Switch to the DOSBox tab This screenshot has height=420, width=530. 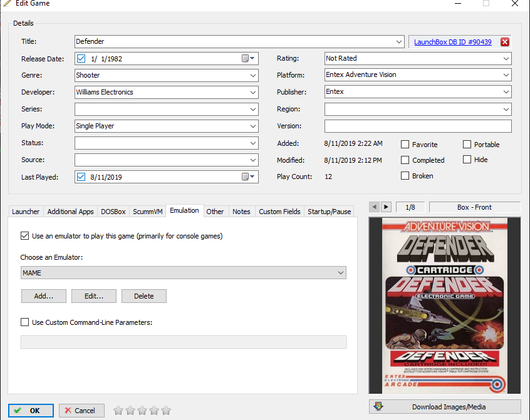click(113, 212)
